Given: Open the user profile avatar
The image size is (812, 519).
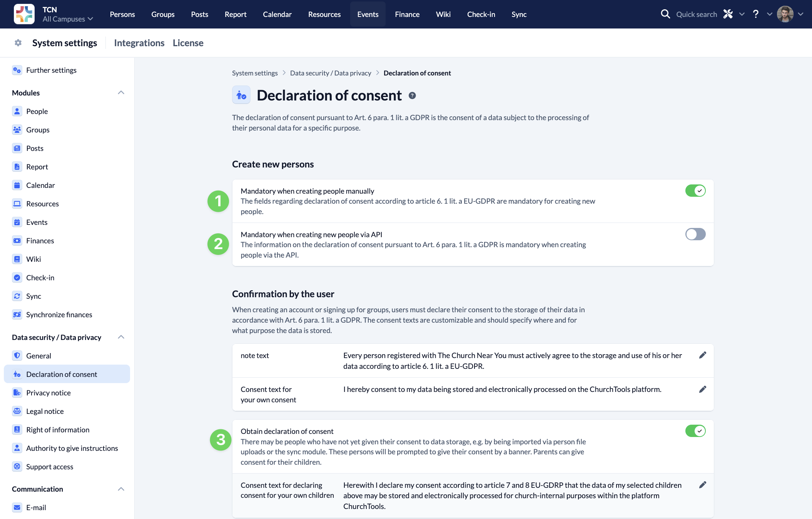Looking at the screenshot, I should point(785,14).
